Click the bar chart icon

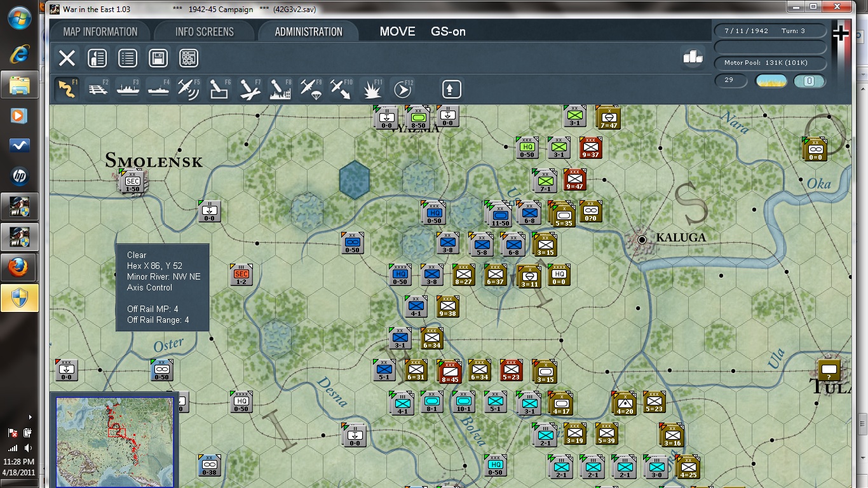click(x=693, y=57)
